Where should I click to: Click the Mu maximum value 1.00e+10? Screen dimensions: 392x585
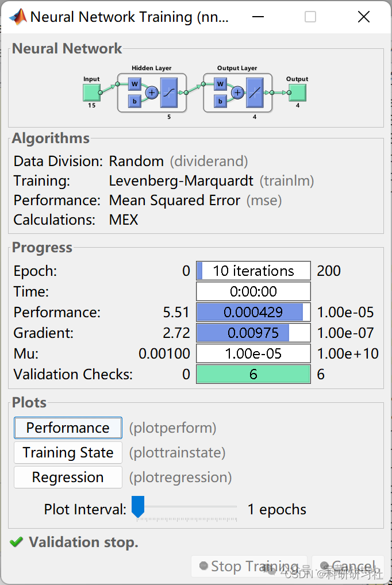pos(348,353)
